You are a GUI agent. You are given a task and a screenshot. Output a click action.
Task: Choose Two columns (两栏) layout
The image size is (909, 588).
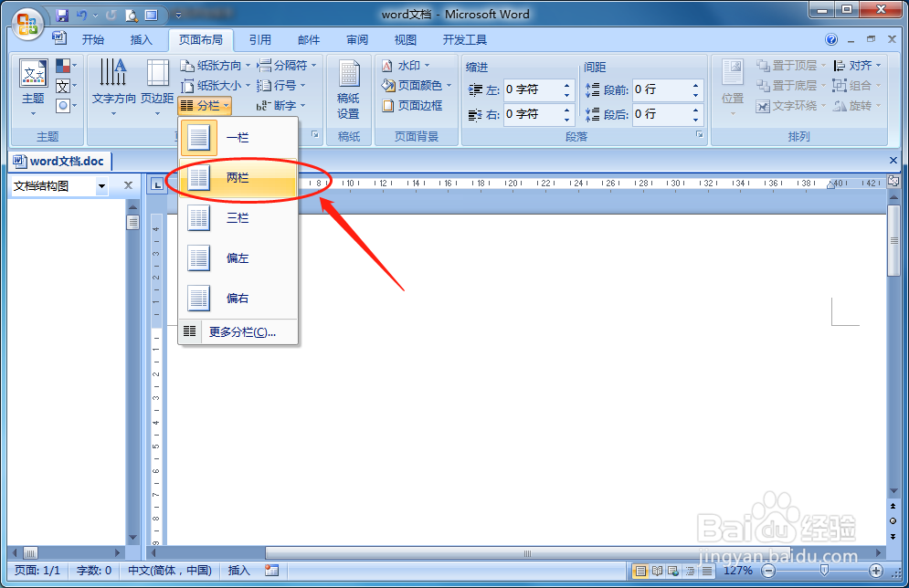coord(238,178)
